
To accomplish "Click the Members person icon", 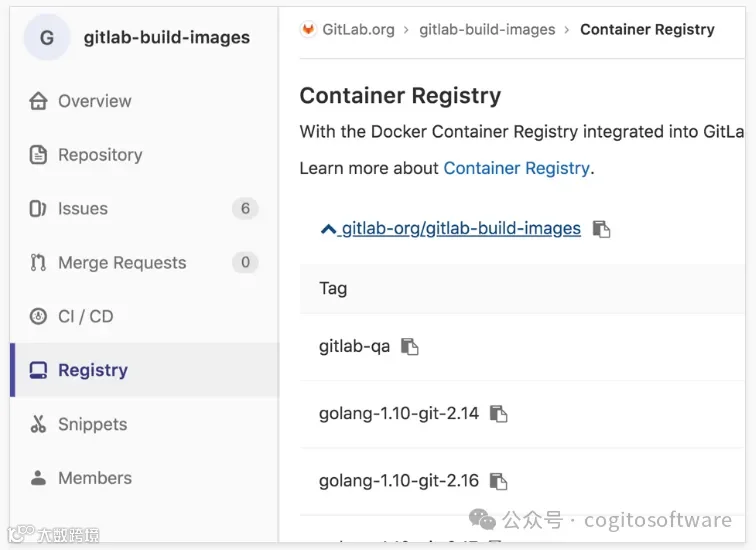I will tap(38, 478).
